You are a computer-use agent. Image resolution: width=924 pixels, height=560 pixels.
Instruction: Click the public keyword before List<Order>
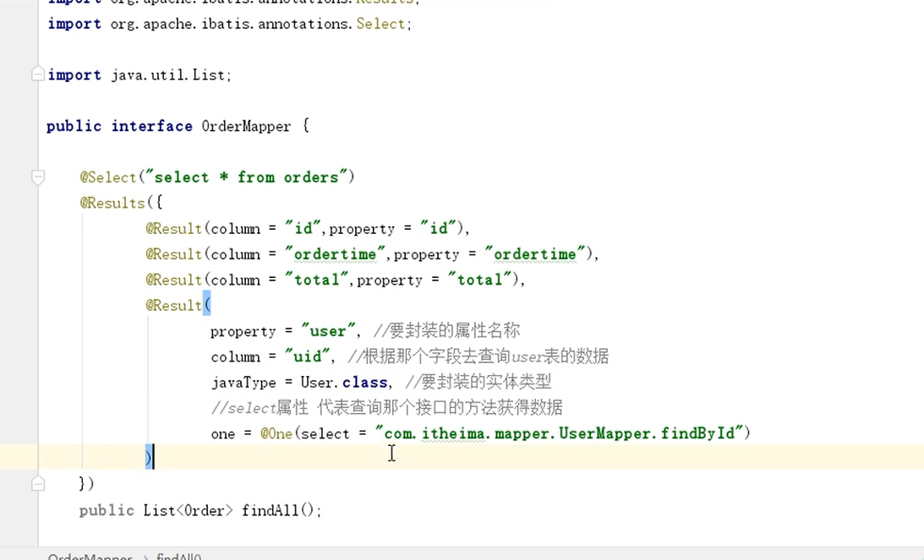click(x=107, y=510)
